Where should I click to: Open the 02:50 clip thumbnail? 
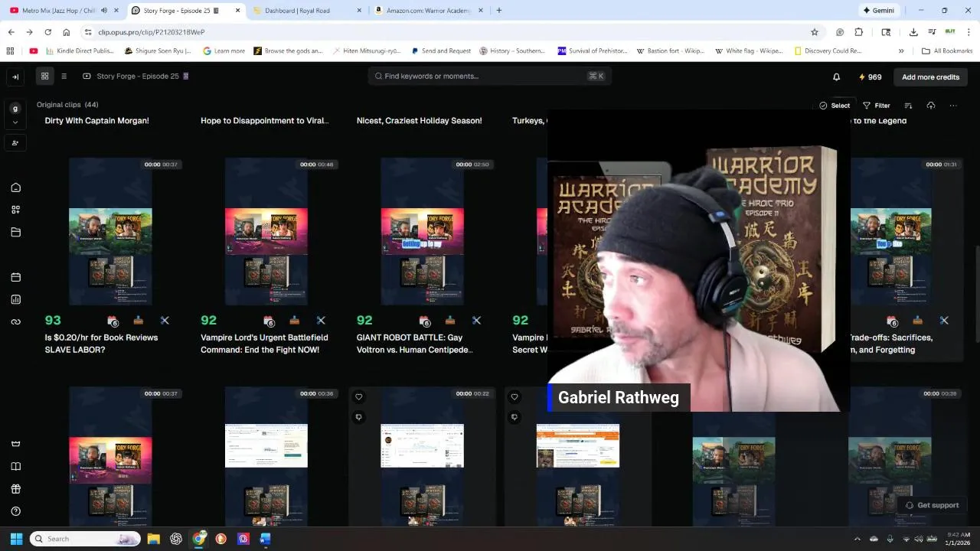(422, 232)
